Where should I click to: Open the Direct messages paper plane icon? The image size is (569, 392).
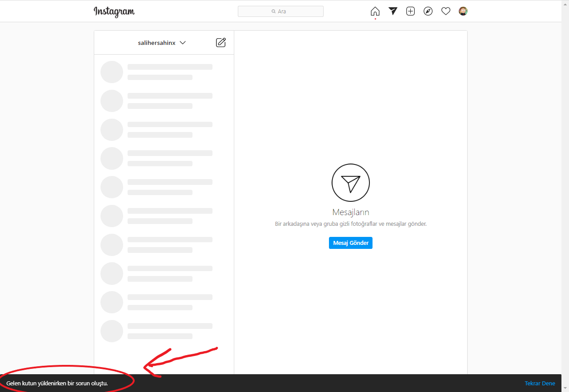click(x=393, y=11)
